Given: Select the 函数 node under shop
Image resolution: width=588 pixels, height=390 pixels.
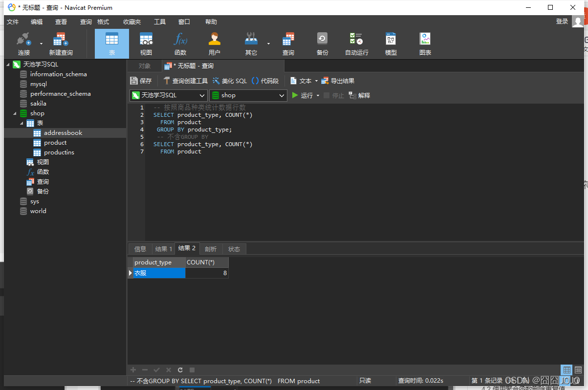Looking at the screenshot, I should point(43,172).
